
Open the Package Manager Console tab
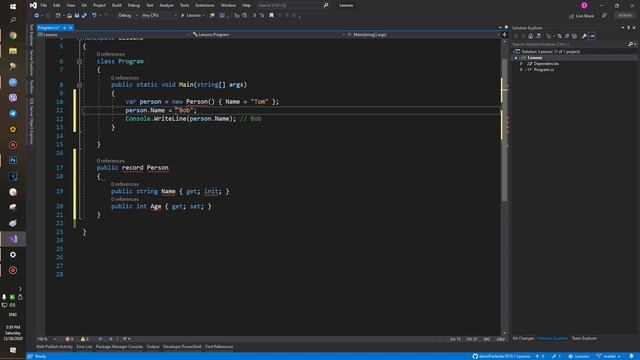pyautogui.click(x=119, y=347)
